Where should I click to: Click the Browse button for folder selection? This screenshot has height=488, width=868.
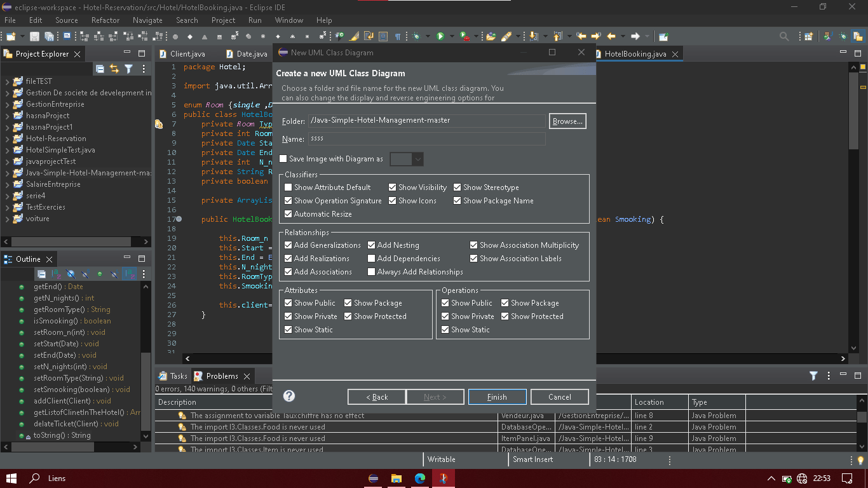(x=567, y=121)
